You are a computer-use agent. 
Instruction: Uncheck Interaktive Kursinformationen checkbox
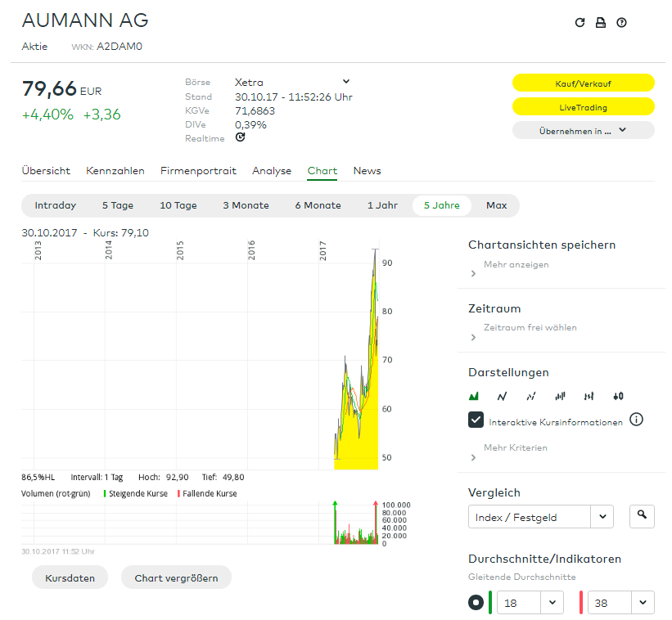click(x=476, y=420)
